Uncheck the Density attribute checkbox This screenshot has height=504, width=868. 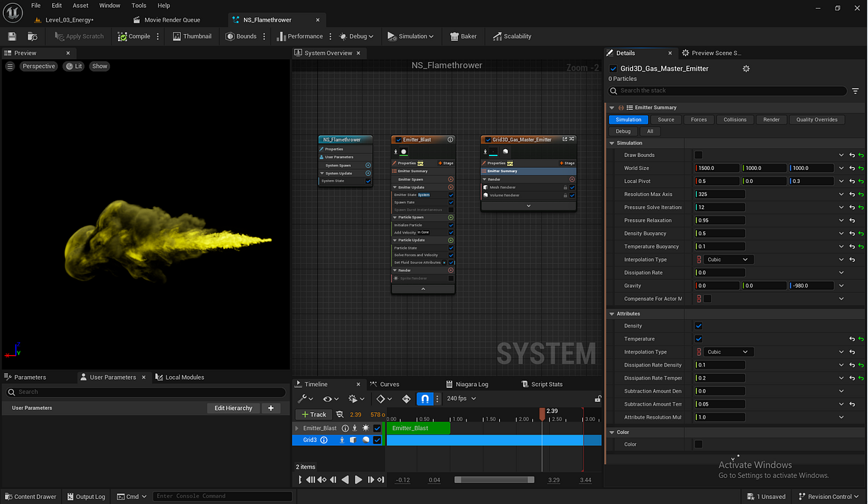(x=699, y=326)
